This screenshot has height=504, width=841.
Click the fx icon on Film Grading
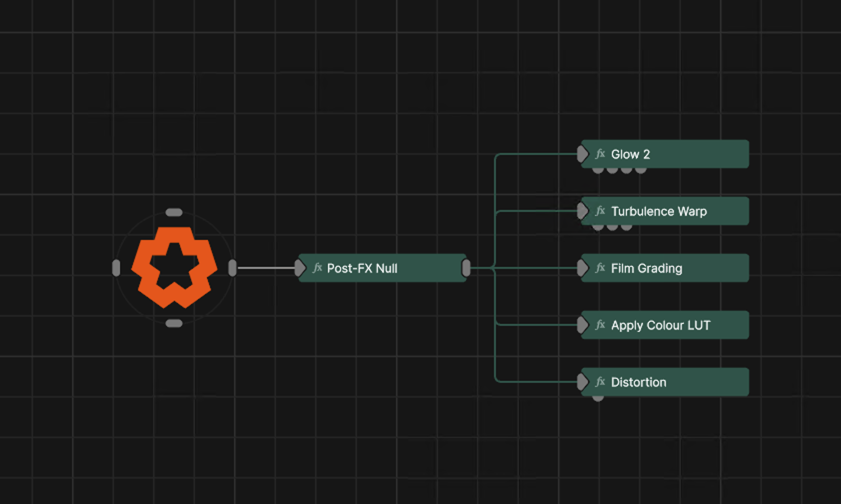click(x=600, y=268)
